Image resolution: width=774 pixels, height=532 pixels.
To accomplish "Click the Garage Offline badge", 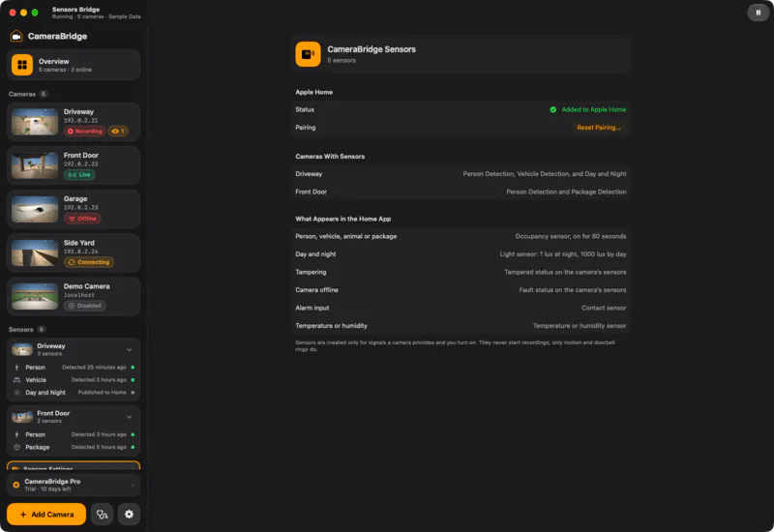I will tap(82, 219).
